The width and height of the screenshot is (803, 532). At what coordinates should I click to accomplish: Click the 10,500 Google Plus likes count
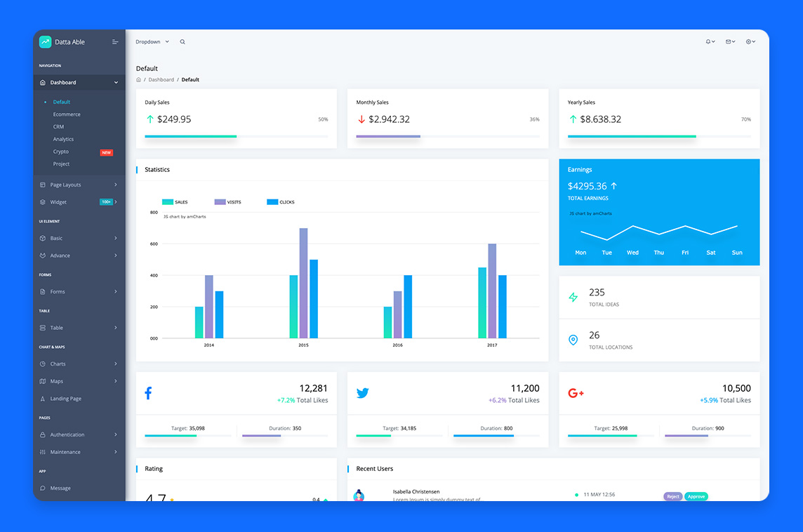point(736,389)
